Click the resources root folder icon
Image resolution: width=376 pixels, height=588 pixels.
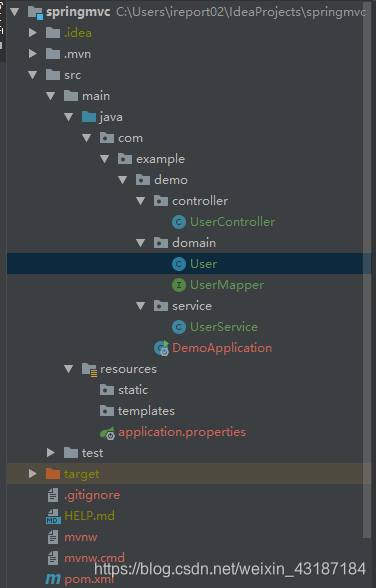click(x=90, y=370)
